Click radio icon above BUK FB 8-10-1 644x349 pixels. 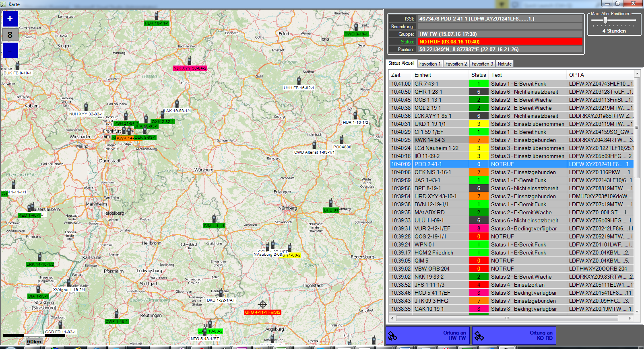coord(17,66)
